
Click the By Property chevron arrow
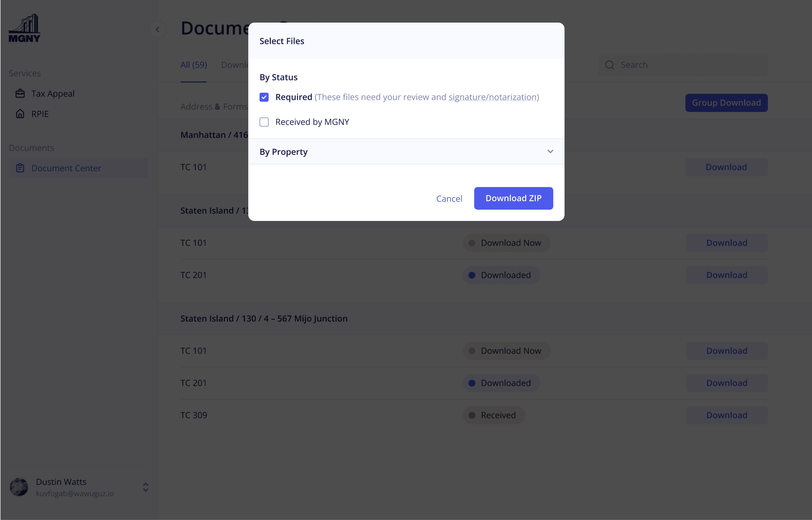tap(550, 152)
